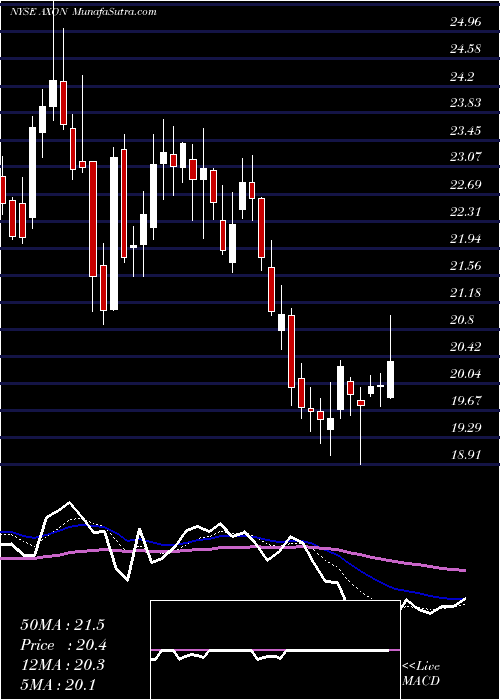Click the 12MA : 20.3 readout
Screen dimensions: 500x700
(62, 664)
